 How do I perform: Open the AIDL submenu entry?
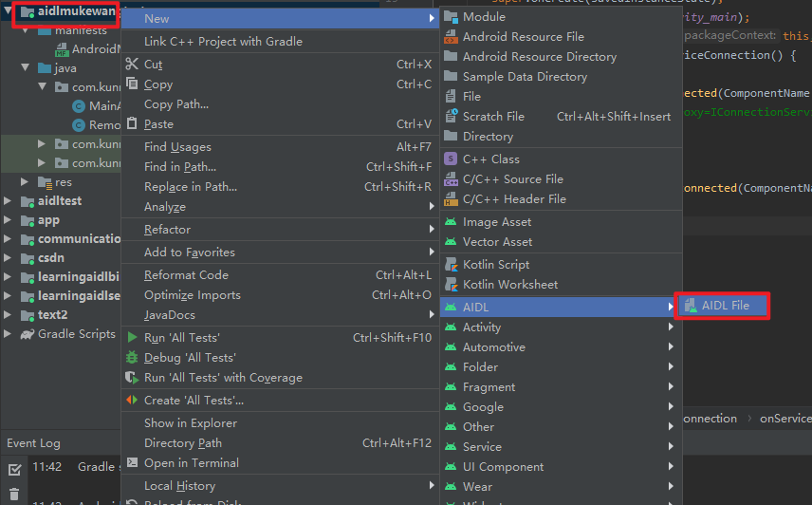561,308
